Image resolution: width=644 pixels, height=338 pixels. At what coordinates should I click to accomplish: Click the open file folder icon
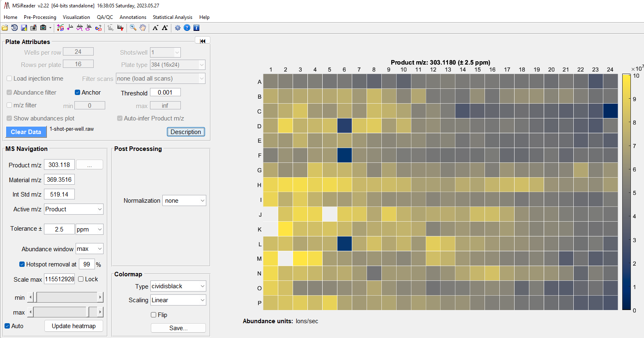coord(5,28)
